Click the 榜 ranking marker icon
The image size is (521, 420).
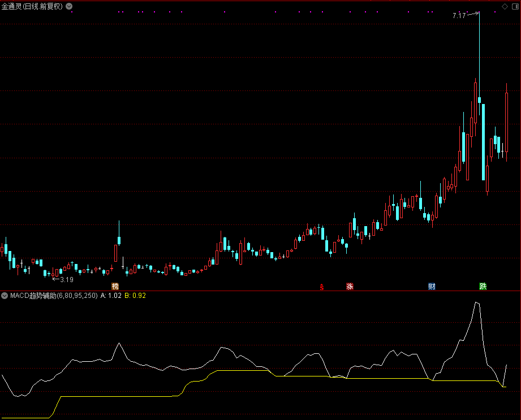coord(115,286)
